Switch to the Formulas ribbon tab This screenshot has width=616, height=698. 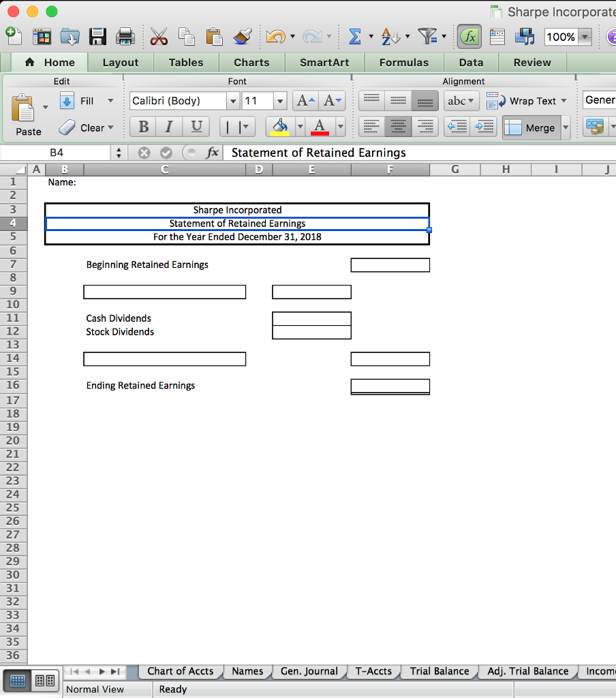pos(404,62)
